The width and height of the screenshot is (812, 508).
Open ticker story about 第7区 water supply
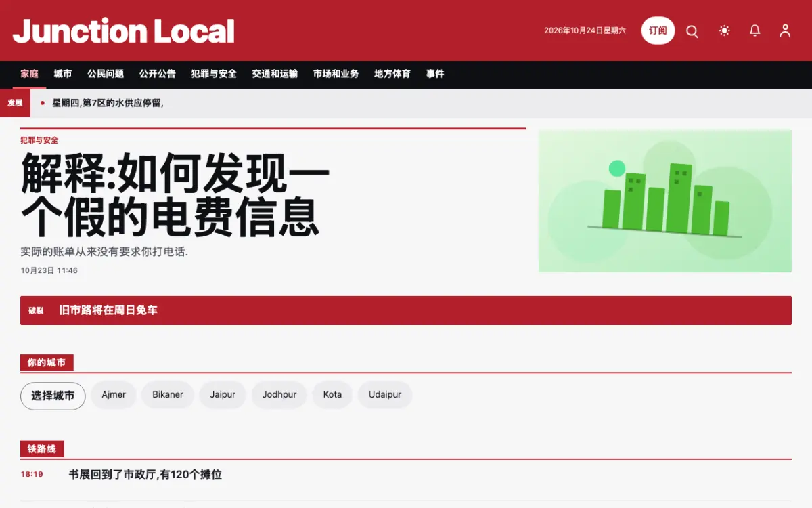click(x=108, y=103)
